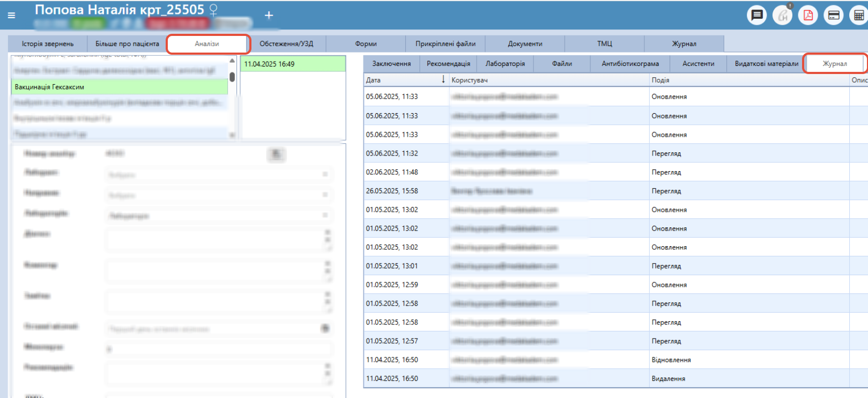This screenshot has height=398, width=868.
Task: Show the Антибіотикограма sub-tab
Action: [x=630, y=63]
